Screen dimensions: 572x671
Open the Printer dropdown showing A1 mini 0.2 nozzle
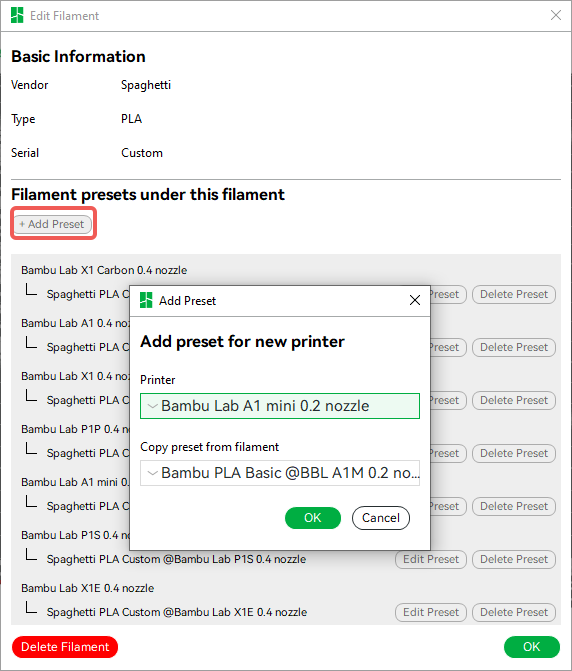[280, 406]
